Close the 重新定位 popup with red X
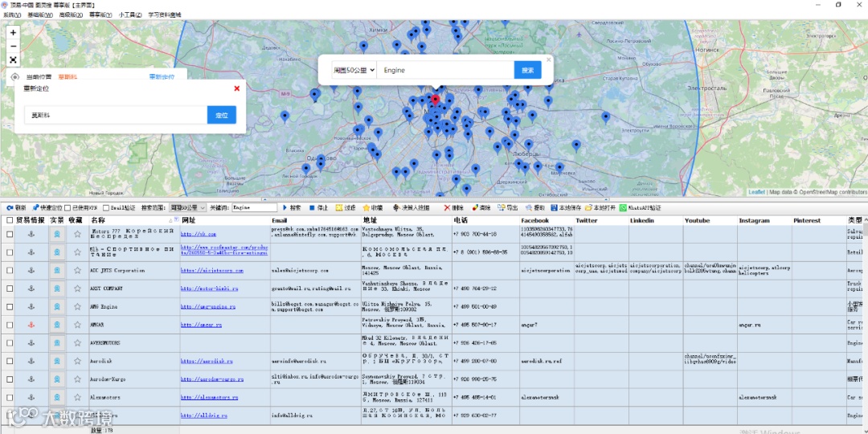The image size is (868, 434). [x=237, y=88]
